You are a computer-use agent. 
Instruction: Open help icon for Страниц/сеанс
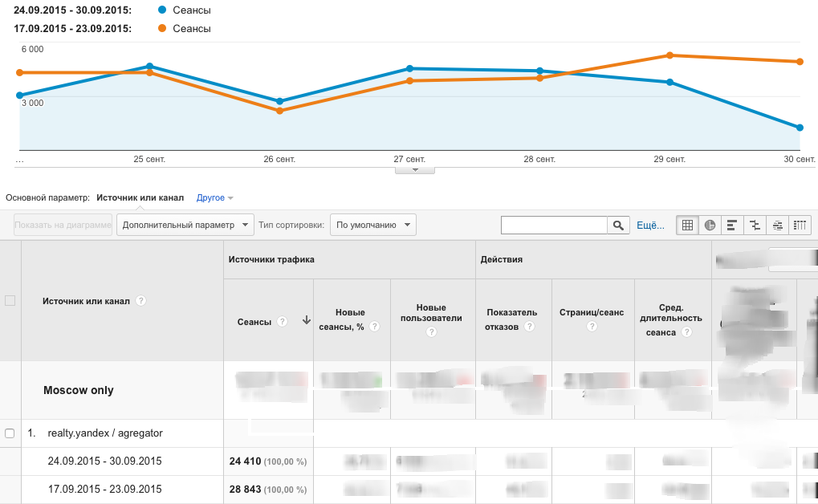tap(592, 327)
